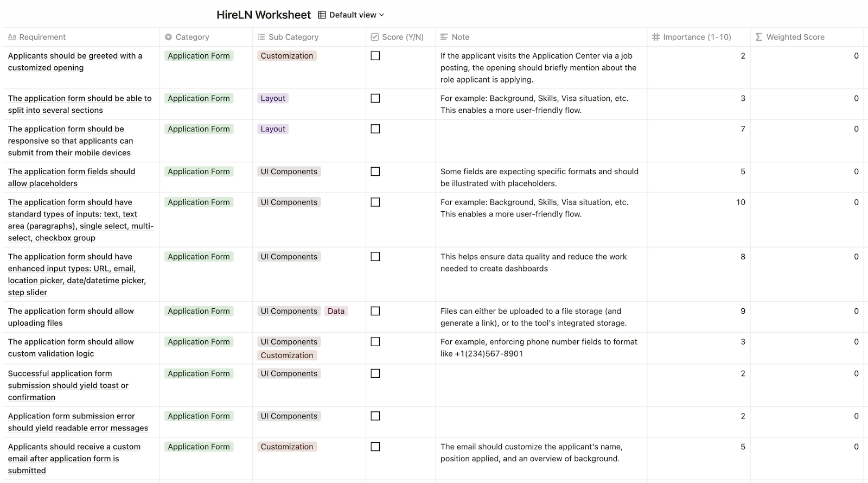Tick the score checkbox for uploading files row
This screenshot has width=868, height=483.
[x=375, y=311]
